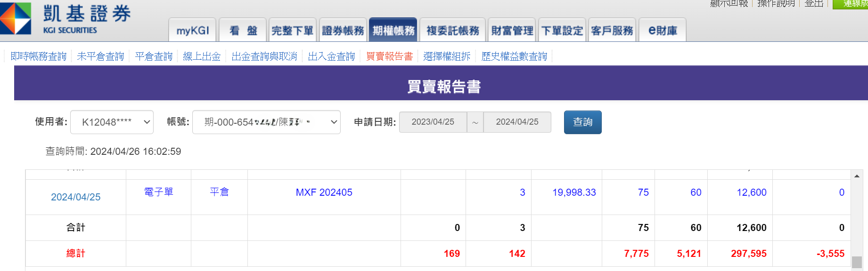Open 線上出金 link
868x271 pixels.
(x=202, y=56)
